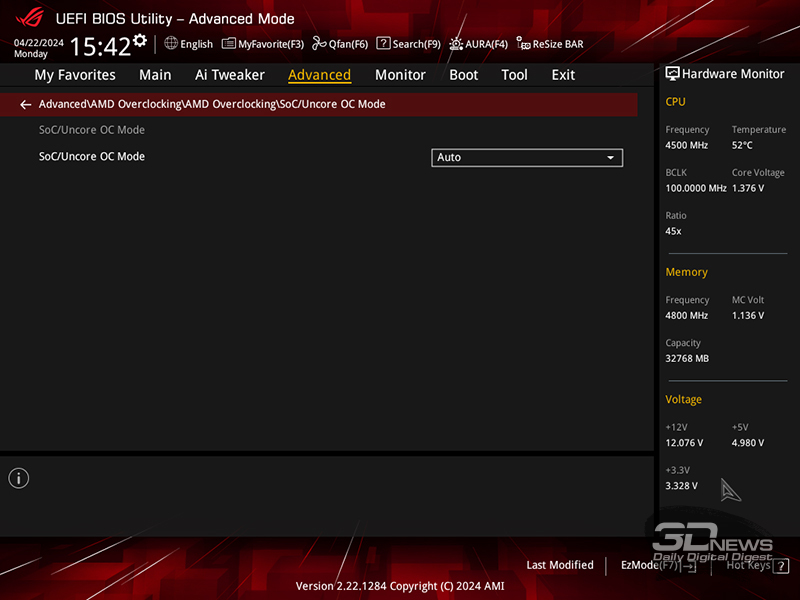This screenshot has height=600, width=800.
Task: Click CPU Ratio value 45x
Action: pos(673,231)
